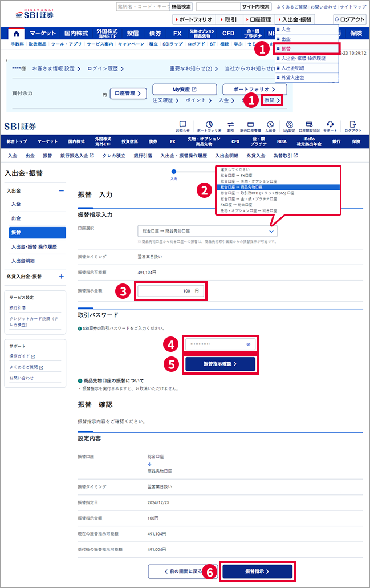Image resolution: width=370 pixels, height=588 pixels.
Task: Collapse the 入出金 sidebar section with minus
Action: click(62, 191)
